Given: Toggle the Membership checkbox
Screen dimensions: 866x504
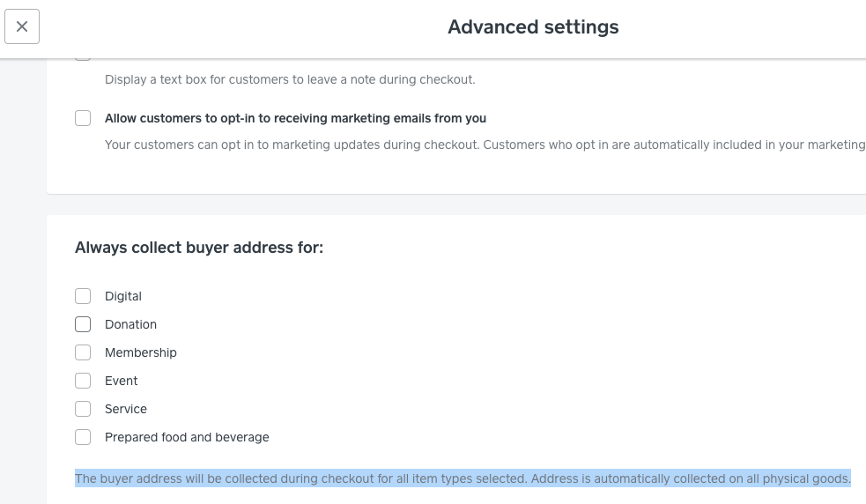Looking at the screenshot, I should (83, 352).
